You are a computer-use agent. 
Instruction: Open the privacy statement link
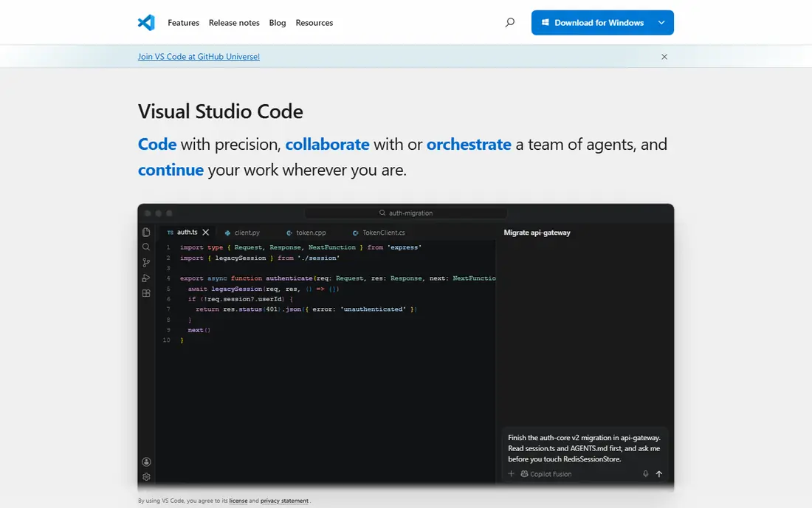point(284,501)
